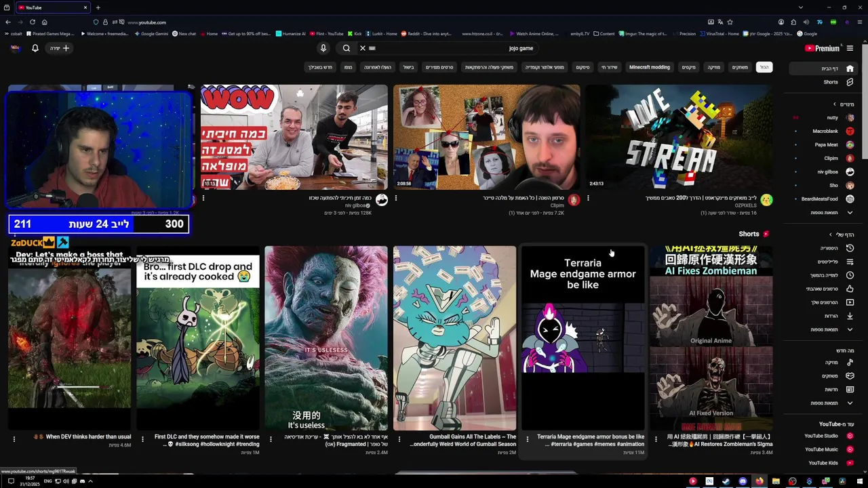Select the Live broadcast filter chip

pos(610,67)
